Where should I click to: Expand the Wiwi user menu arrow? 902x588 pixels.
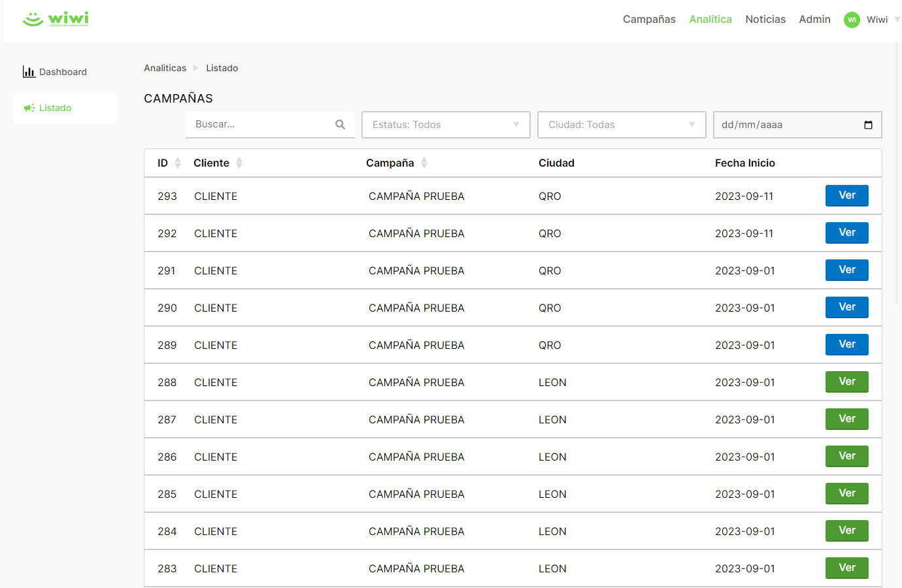897,20
